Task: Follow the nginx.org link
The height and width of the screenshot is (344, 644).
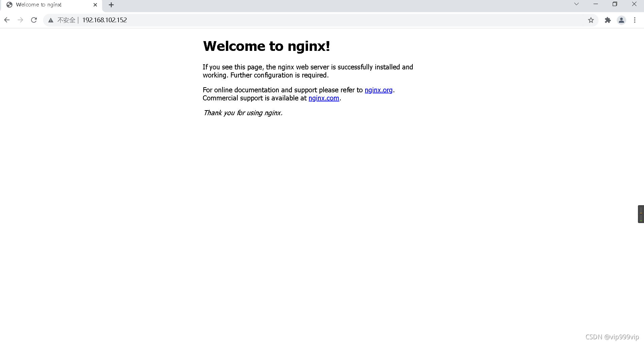Action: 379,90
